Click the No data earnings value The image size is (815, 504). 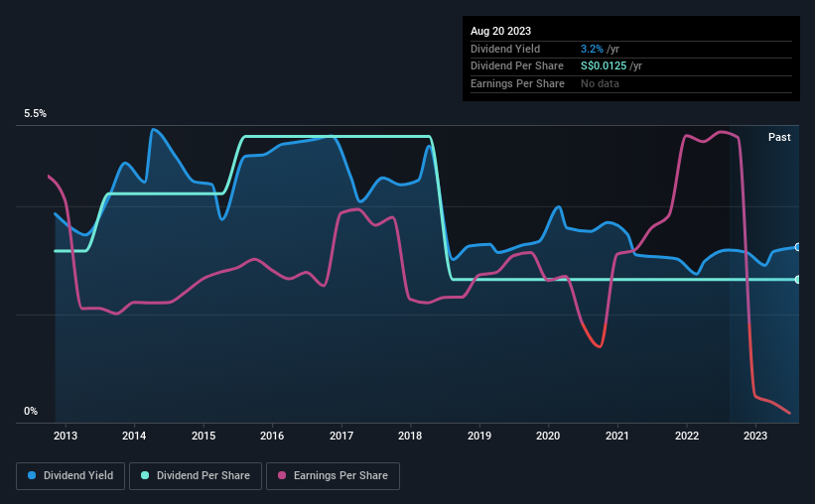600,83
